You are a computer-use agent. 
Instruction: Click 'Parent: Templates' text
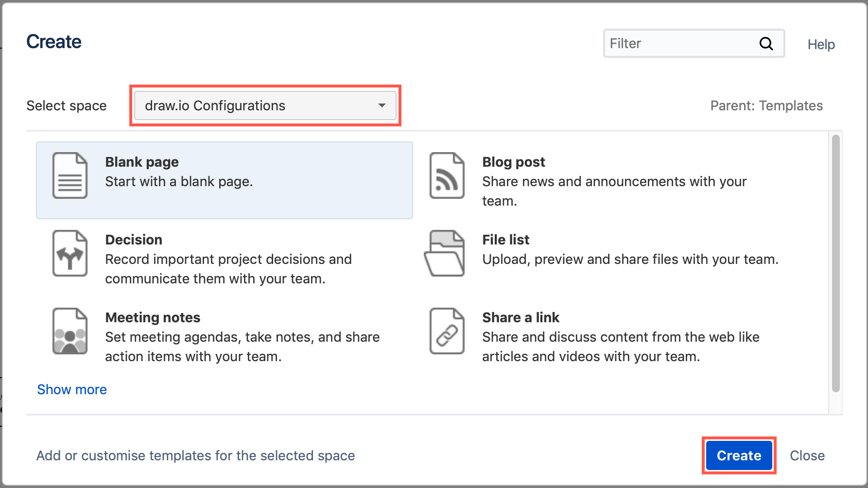(x=766, y=105)
